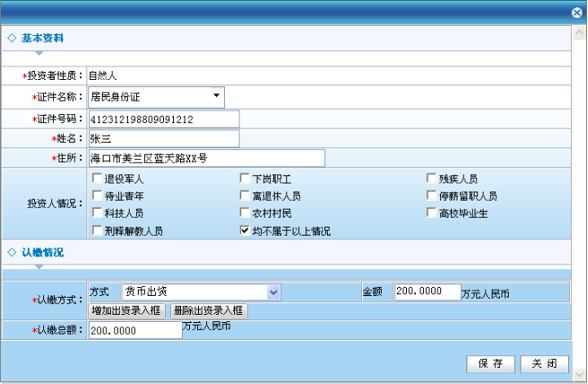Focus the 住所 address text field
Image resolution: width=588 pixels, height=384 pixels.
[205, 157]
